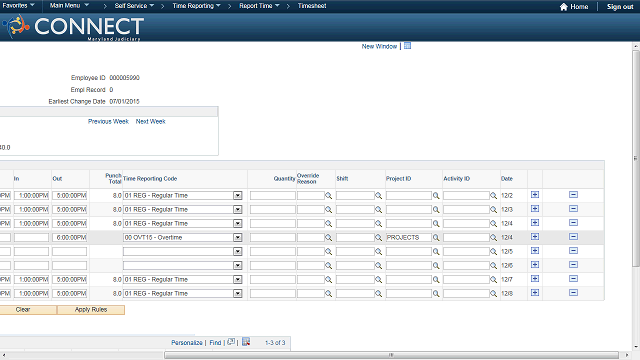Open Report Time breadcrumb menu
Image resolution: width=640 pixels, height=360 pixels.
point(259,6)
